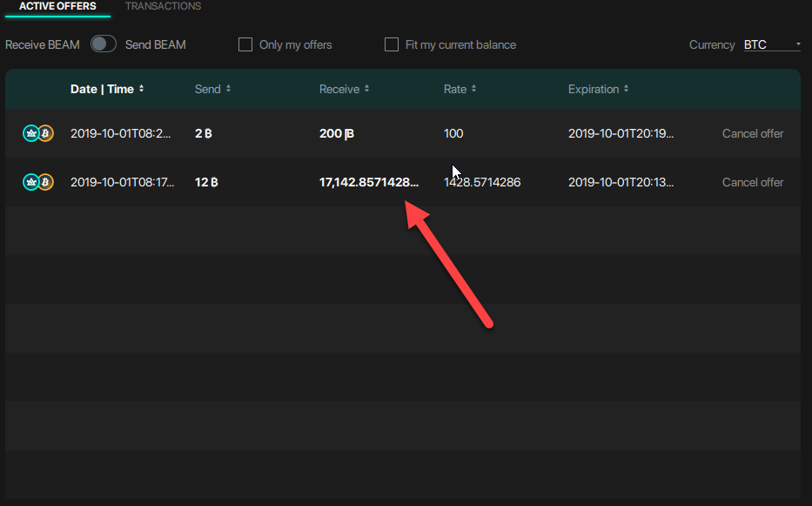Click the Send BEAM label
The height and width of the screenshot is (506, 812).
coord(156,45)
